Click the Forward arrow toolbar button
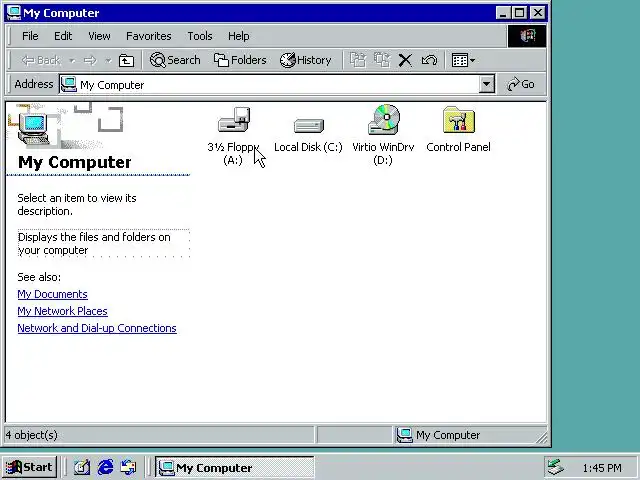 90,60
